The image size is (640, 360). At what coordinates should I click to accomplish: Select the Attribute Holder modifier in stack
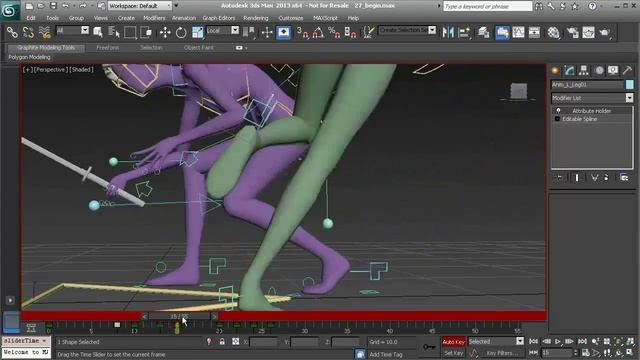click(591, 111)
